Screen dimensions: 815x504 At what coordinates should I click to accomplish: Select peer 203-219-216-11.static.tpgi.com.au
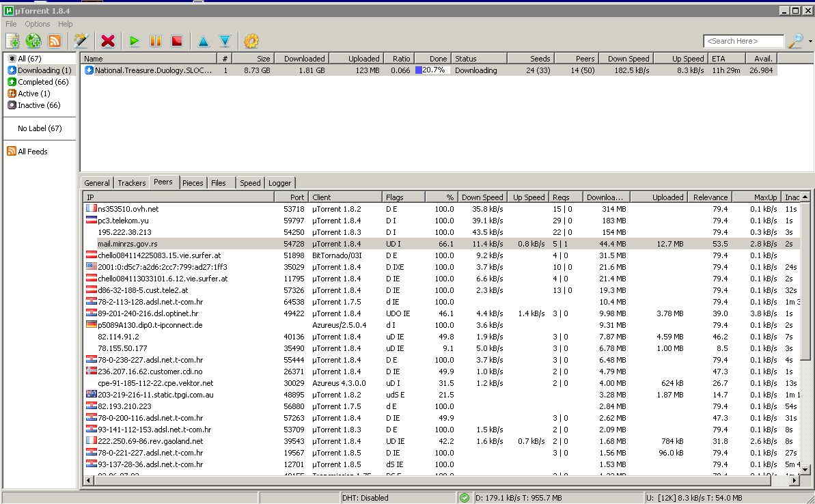pos(442,394)
